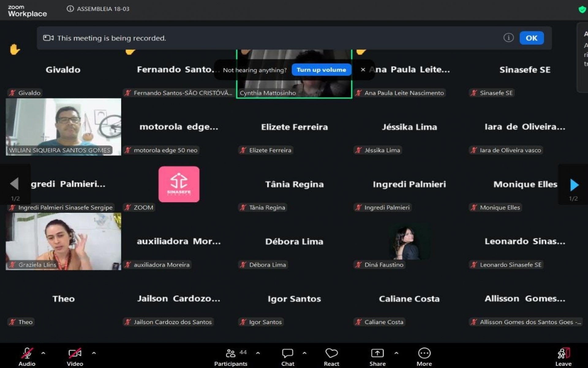Image resolution: width=588 pixels, height=368 pixels.
Task: Open the Chat panel
Action: tap(288, 354)
